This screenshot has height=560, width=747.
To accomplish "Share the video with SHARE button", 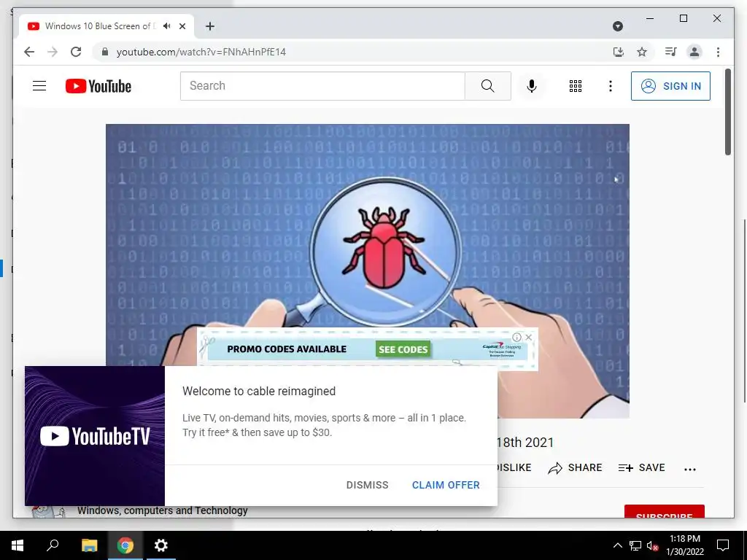I will tap(575, 467).
